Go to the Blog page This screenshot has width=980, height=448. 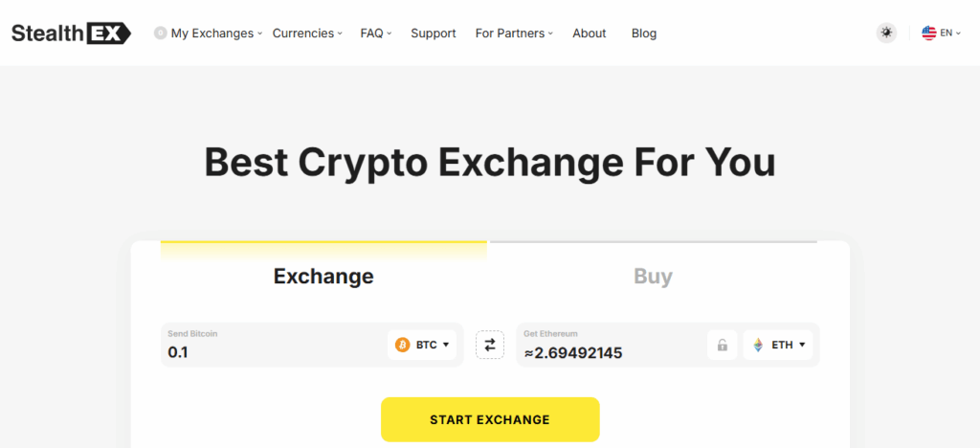coord(644,34)
